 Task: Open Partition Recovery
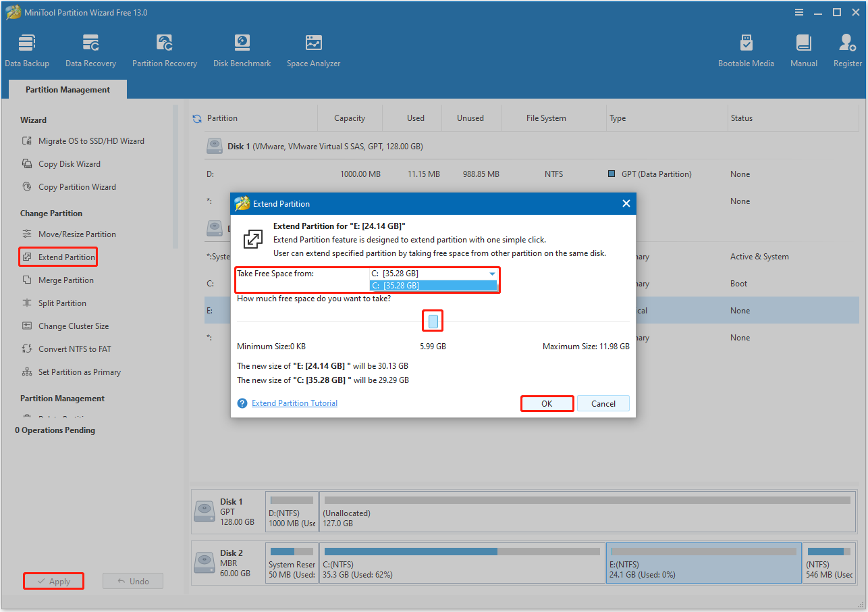164,49
